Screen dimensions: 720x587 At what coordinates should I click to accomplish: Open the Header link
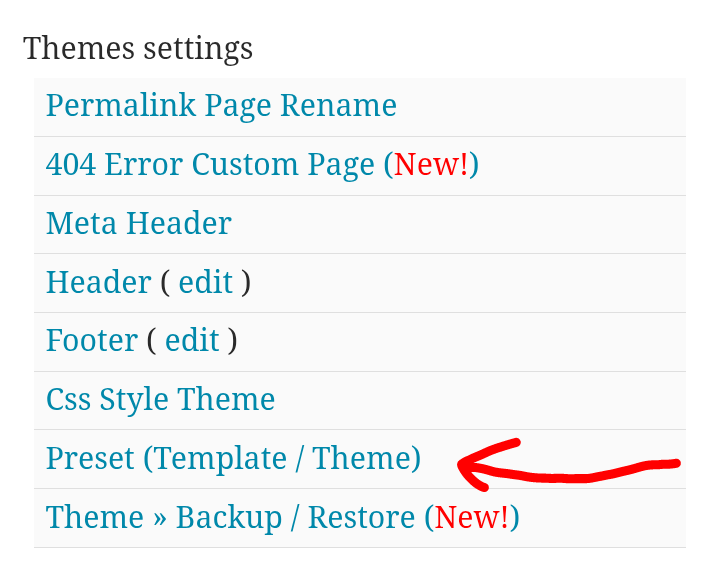98,282
